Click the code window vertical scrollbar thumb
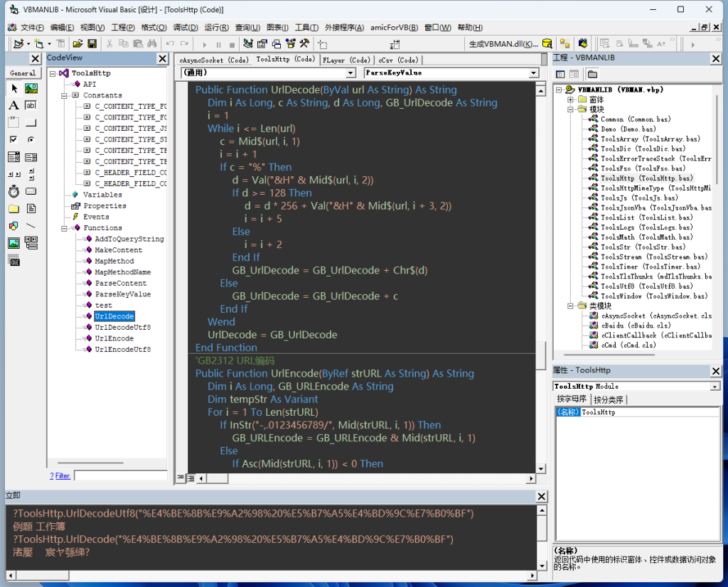This screenshot has width=728, height=587. 540,356
